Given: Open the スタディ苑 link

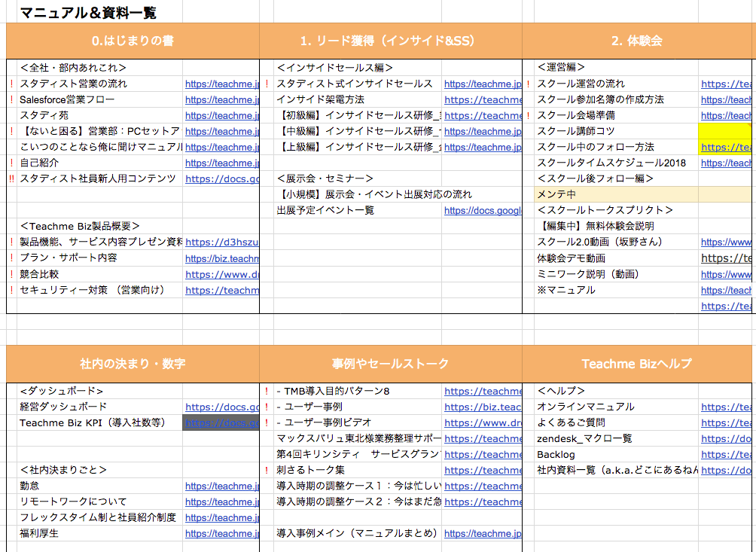Looking at the screenshot, I should pos(222,116).
